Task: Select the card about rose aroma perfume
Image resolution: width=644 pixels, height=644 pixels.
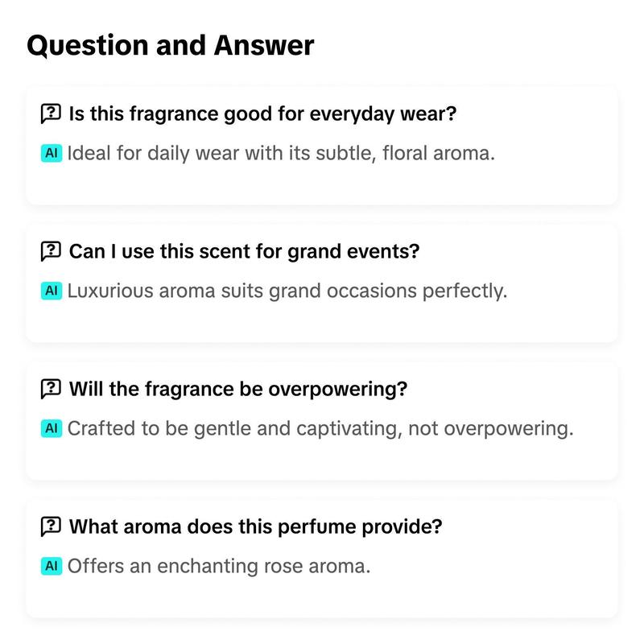Action: point(321,558)
